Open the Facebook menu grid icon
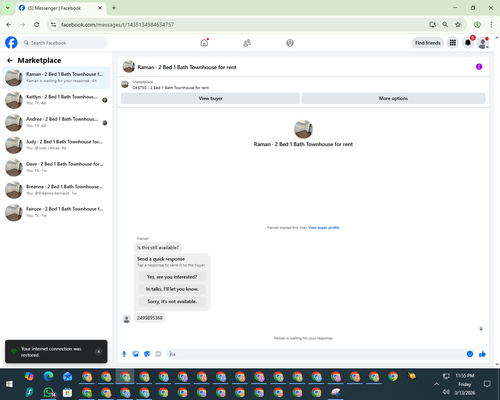This screenshot has width=500, height=400. [x=453, y=43]
